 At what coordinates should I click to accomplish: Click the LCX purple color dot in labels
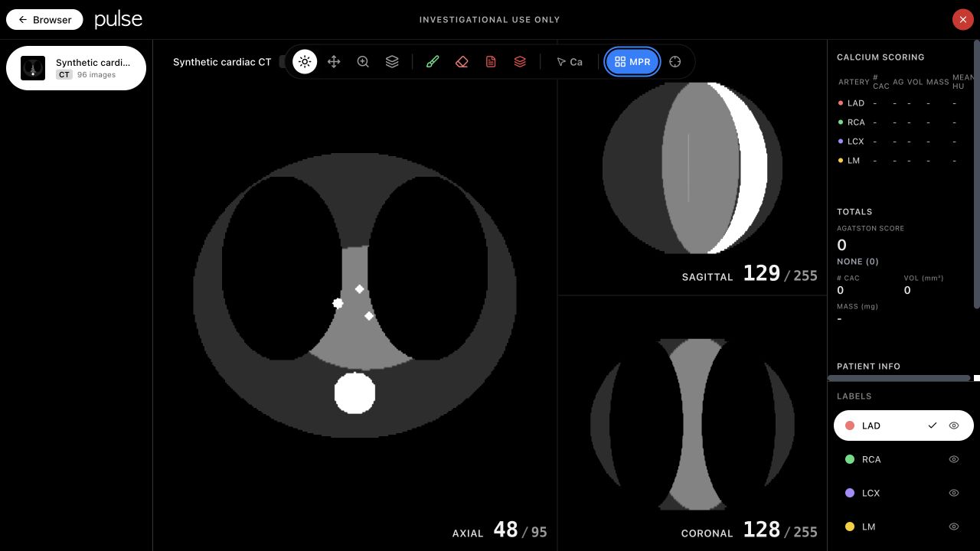coord(849,493)
